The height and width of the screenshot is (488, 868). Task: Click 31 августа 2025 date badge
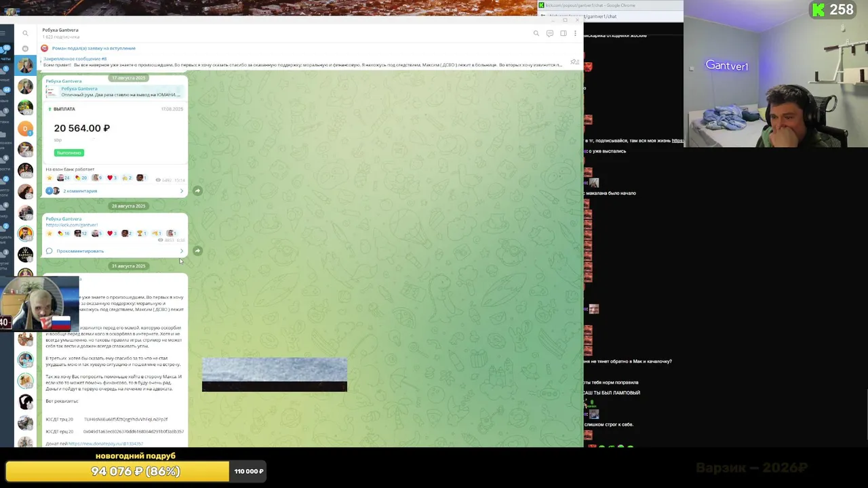128,266
